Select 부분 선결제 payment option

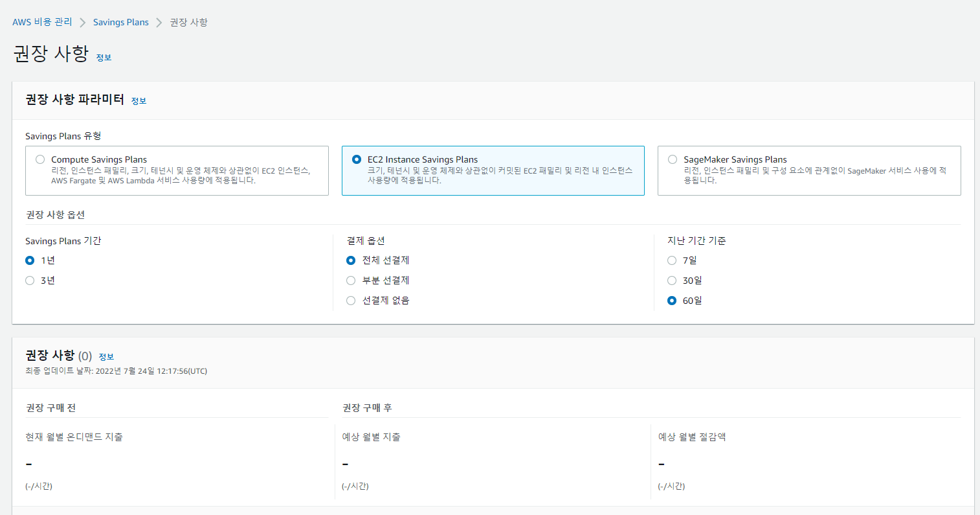pyautogui.click(x=351, y=280)
